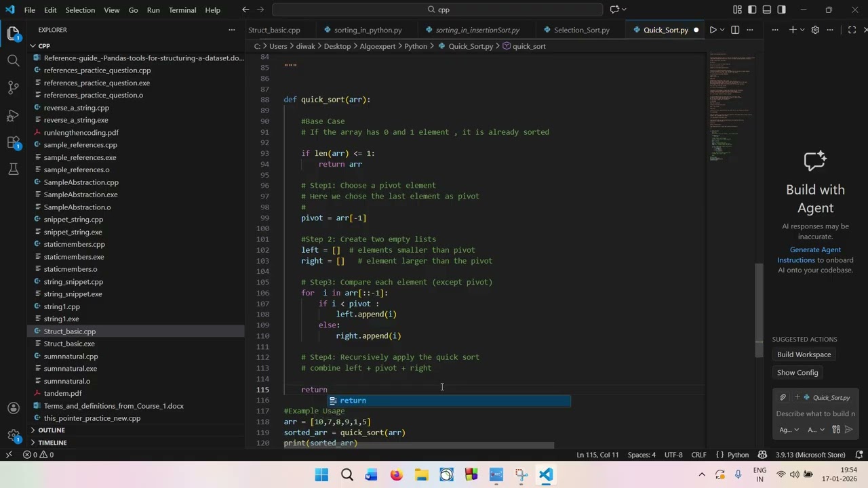This screenshot has height=488, width=868.
Task: Click the chat prompt input field
Action: [816, 413]
